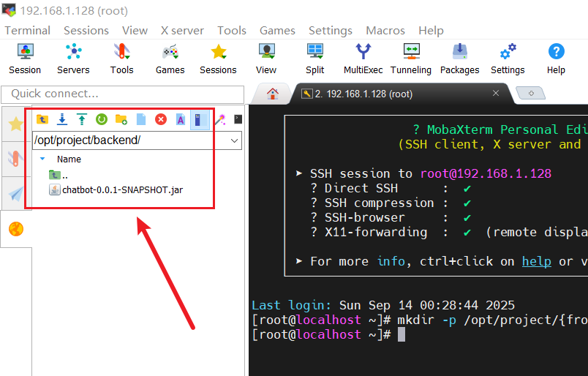Open the Help question-mark toolbar icon
Screen dimensions: 588x376
[556, 59]
